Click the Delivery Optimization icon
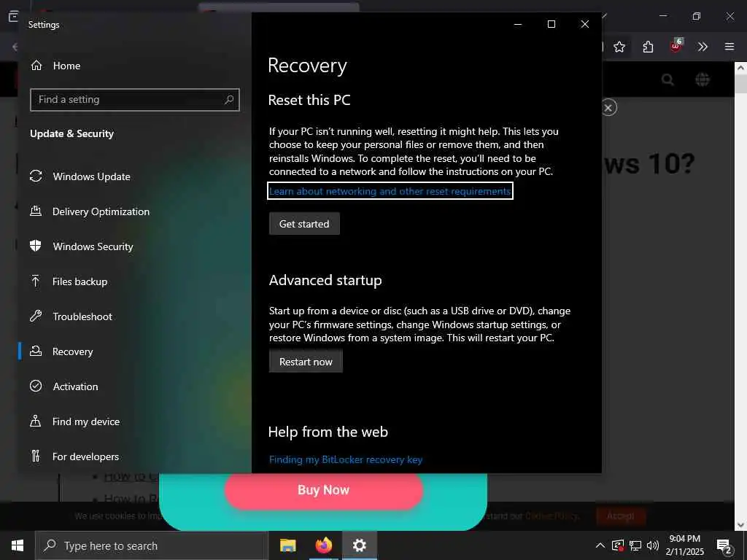 (36, 211)
